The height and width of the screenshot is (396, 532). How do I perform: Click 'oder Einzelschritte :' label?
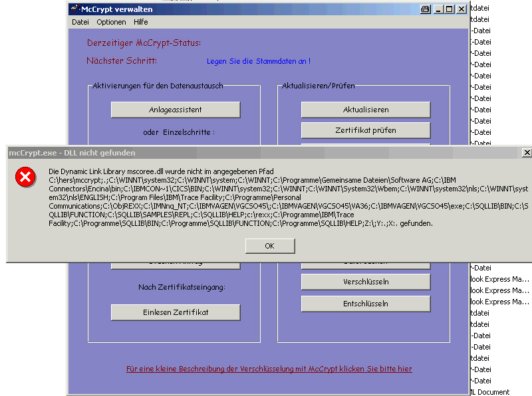click(x=179, y=132)
